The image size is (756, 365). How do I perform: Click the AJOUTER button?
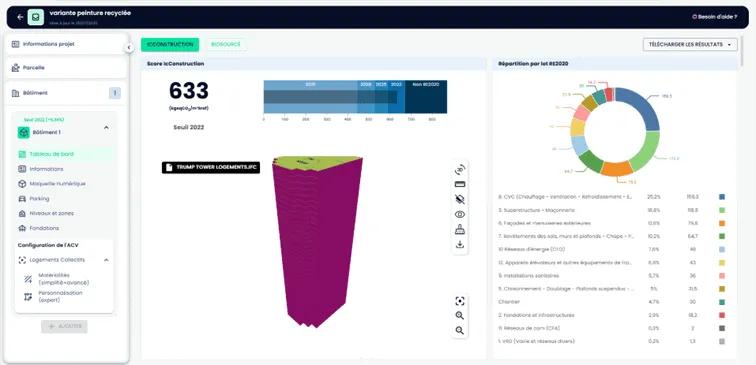pyautogui.click(x=64, y=326)
